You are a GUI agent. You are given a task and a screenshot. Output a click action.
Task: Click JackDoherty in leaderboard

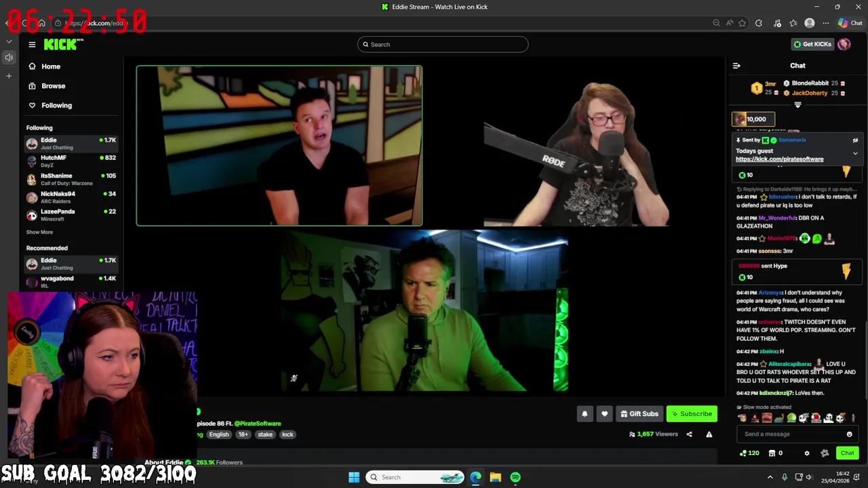point(810,93)
